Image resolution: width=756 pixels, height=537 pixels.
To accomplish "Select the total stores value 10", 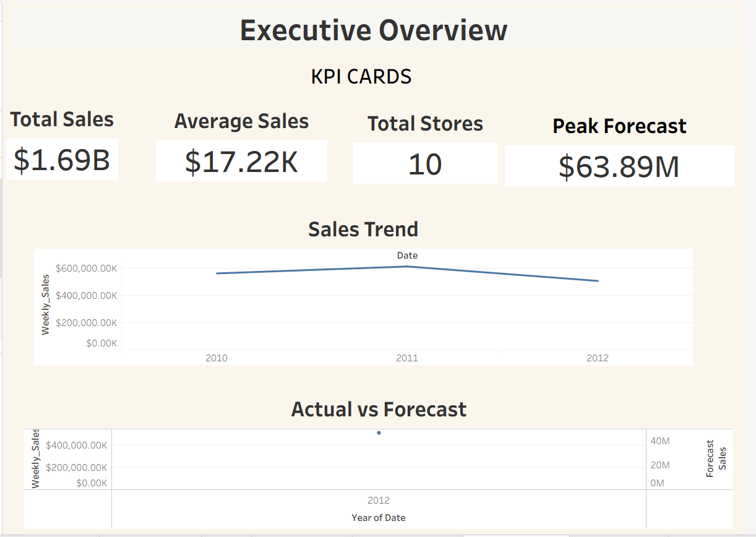I will point(425,164).
